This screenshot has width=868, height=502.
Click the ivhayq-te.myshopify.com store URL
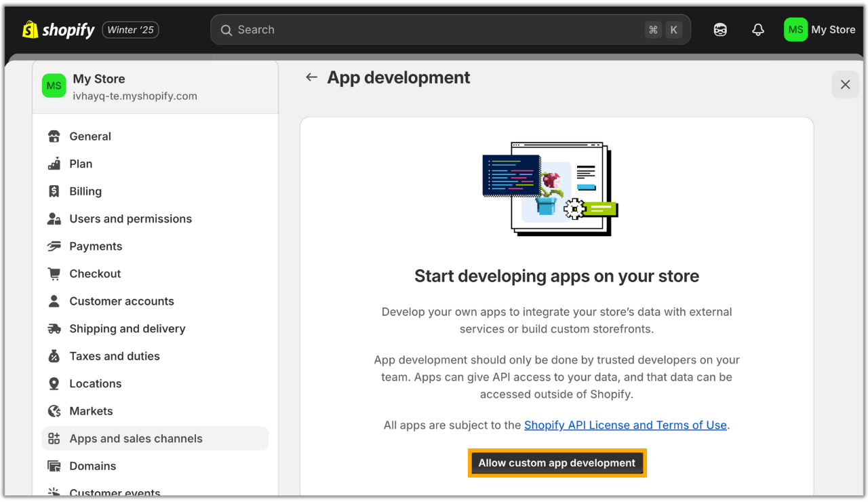135,96
